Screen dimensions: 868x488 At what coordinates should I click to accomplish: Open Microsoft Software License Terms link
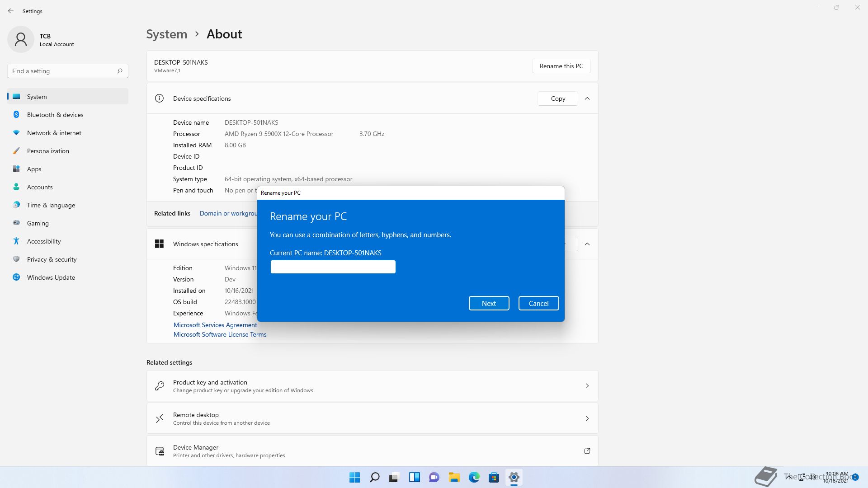pos(220,334)
